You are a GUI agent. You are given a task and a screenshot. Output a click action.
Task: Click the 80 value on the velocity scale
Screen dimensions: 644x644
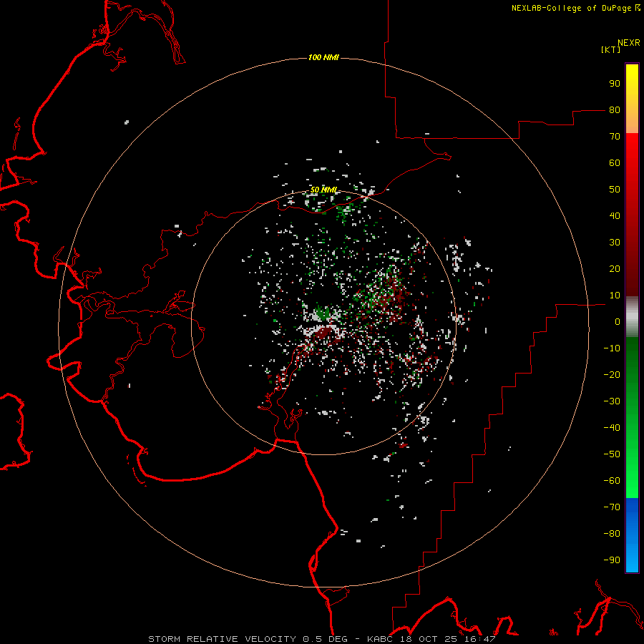coord(615,109)
